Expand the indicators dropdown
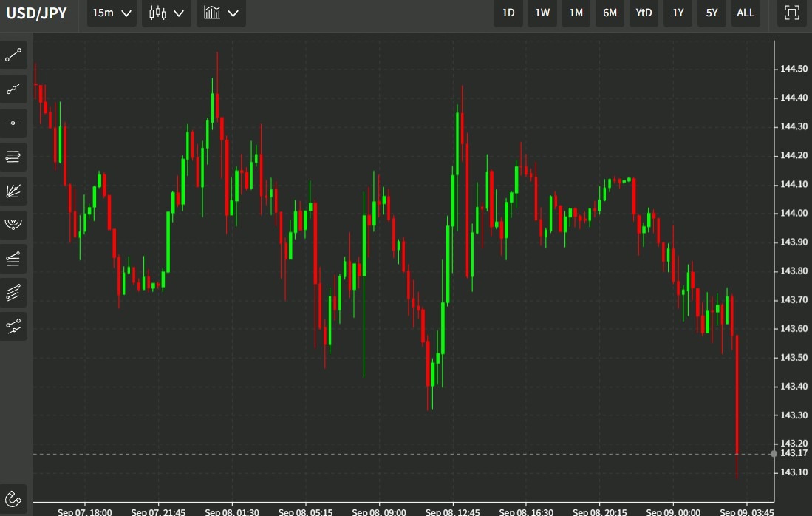The image size is (812, 516). pos(221,13)
